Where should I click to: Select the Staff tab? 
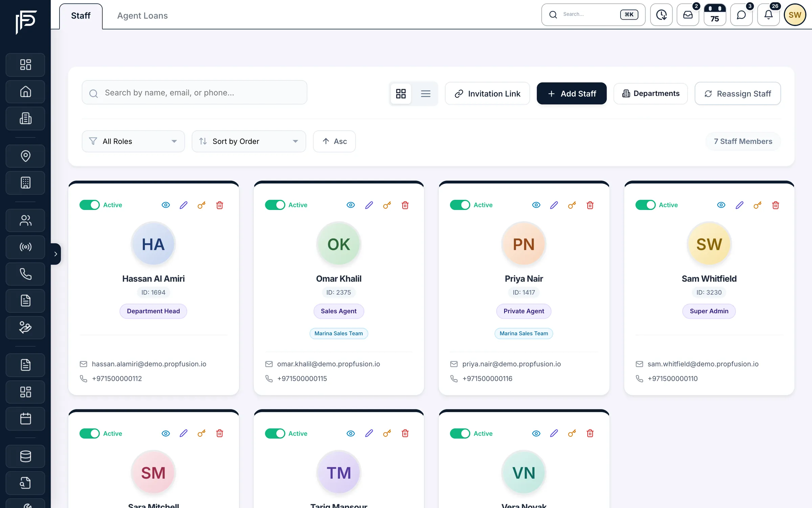tap(81, 16)
